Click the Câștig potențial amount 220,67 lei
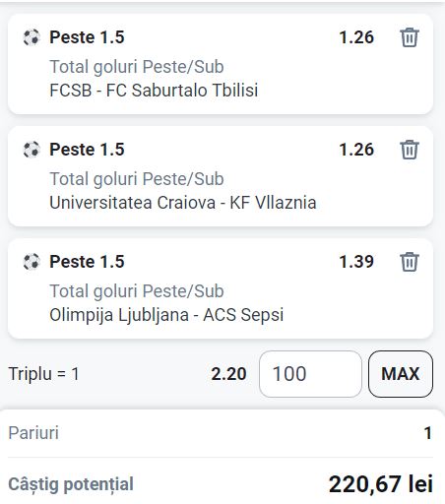 click(x=381, y=484)
